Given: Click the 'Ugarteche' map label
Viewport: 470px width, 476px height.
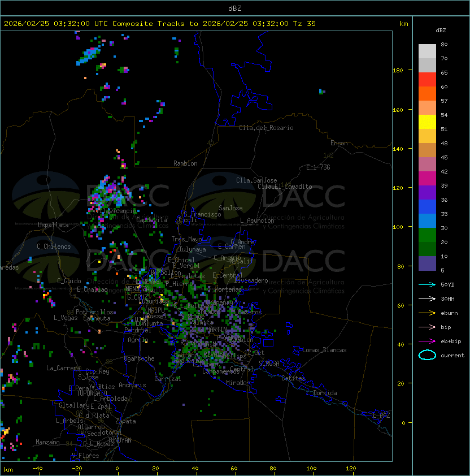Looking at the screenshot, I should [x=139, y=358].
